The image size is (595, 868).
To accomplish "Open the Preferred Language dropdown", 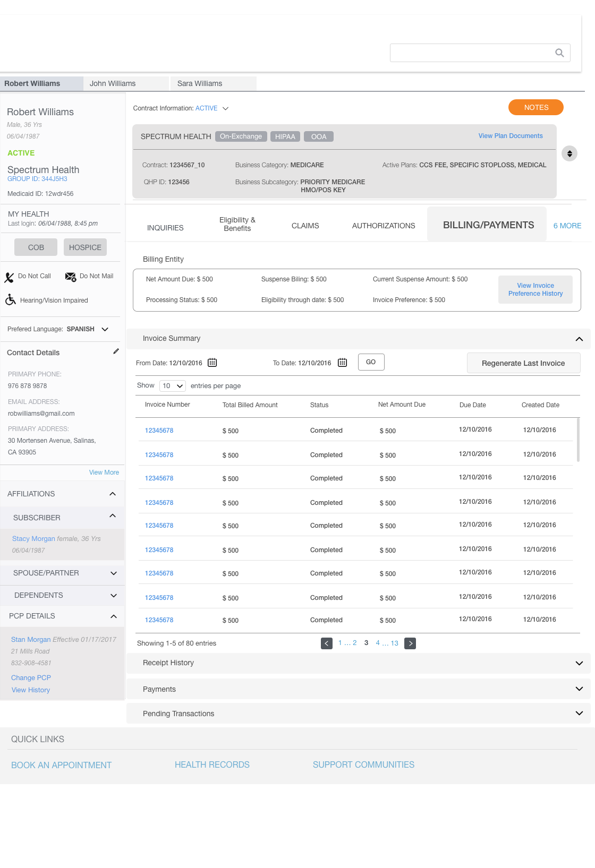I will [105, 329].
